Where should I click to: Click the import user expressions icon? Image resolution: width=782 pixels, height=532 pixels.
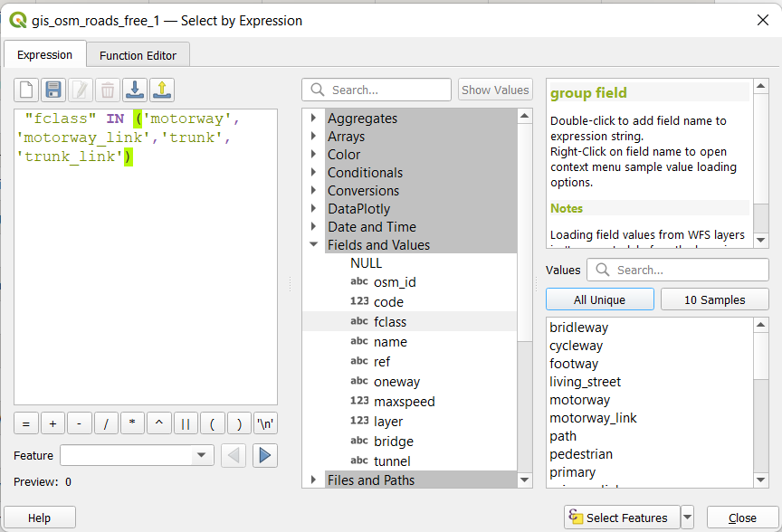pos(135,90)
